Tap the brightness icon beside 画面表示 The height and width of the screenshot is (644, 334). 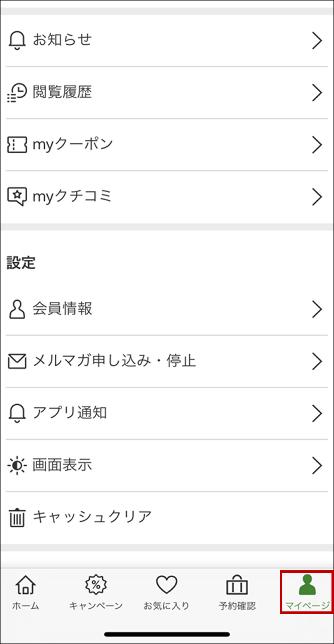pyautogui.click(x=17, y=465)
